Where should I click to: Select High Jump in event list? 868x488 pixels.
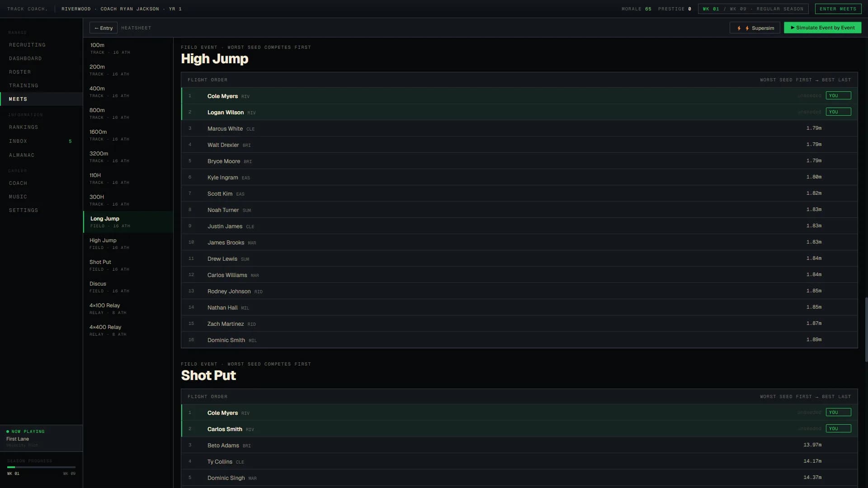(x=128, y=244)
